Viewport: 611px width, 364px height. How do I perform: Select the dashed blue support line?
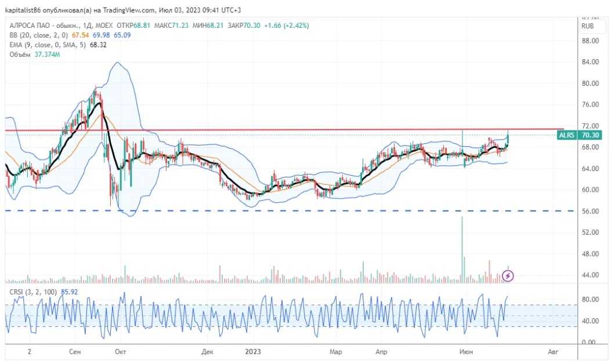click(x=290, y=211)
